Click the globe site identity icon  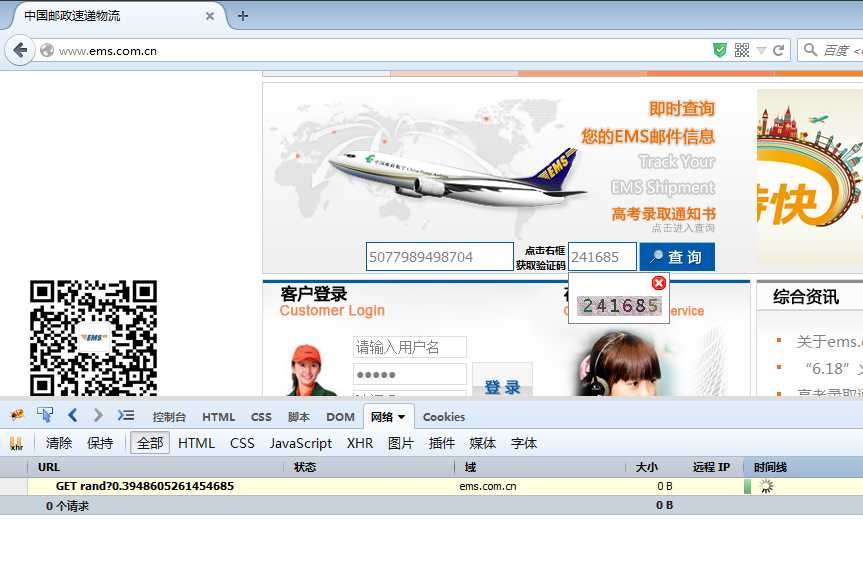(47, 51)
